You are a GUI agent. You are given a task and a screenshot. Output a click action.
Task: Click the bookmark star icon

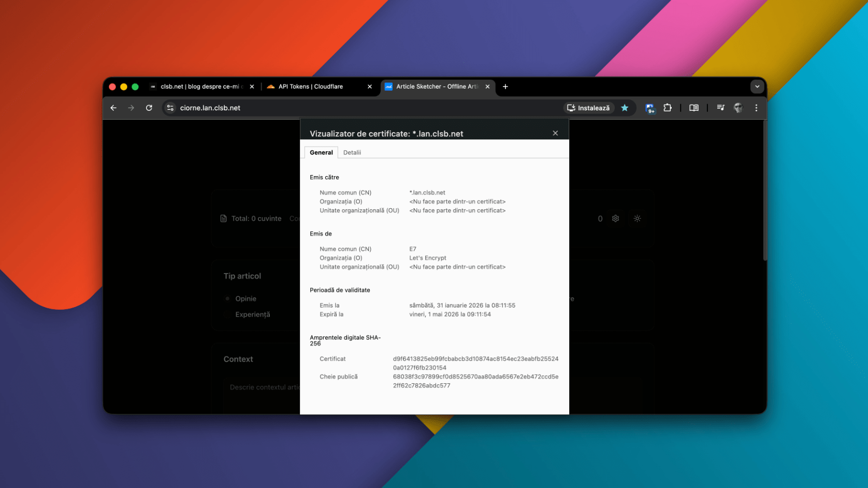pyautogui.click(x=625, y=108)
